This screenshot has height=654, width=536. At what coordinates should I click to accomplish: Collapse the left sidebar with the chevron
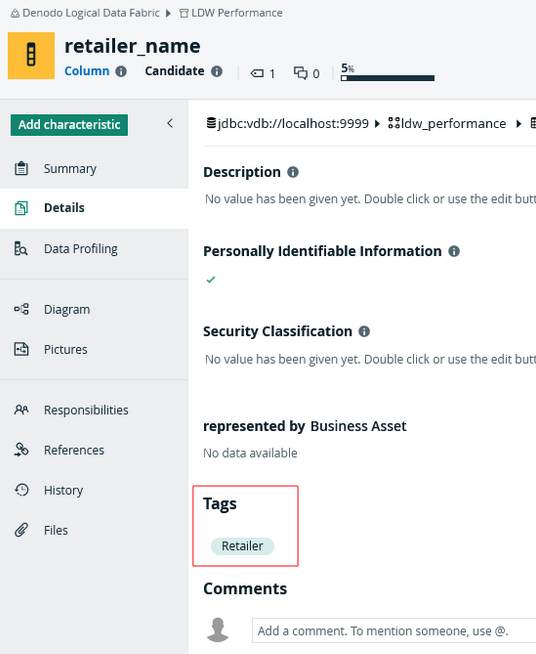pyautogui.click(x=170, y=123)
